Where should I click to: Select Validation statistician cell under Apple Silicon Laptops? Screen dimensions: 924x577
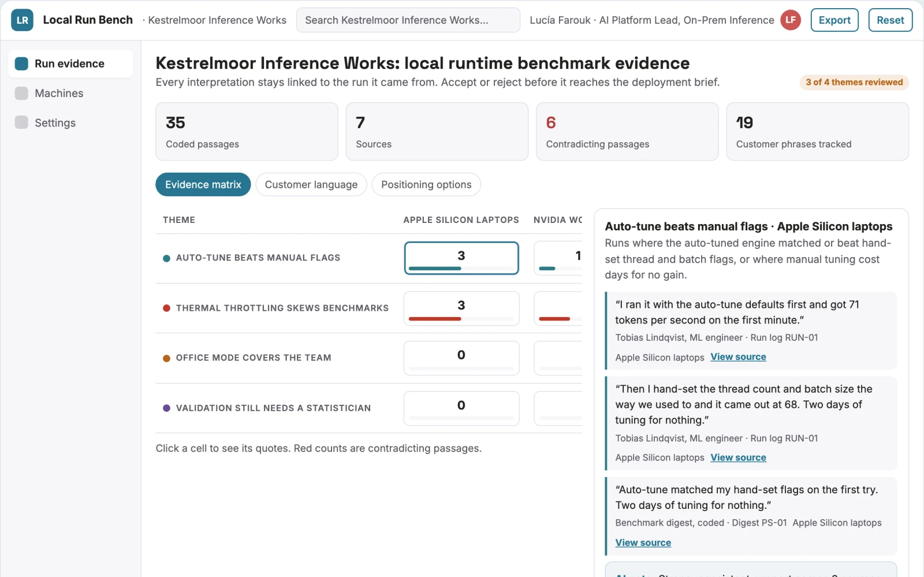coord(461,408)
